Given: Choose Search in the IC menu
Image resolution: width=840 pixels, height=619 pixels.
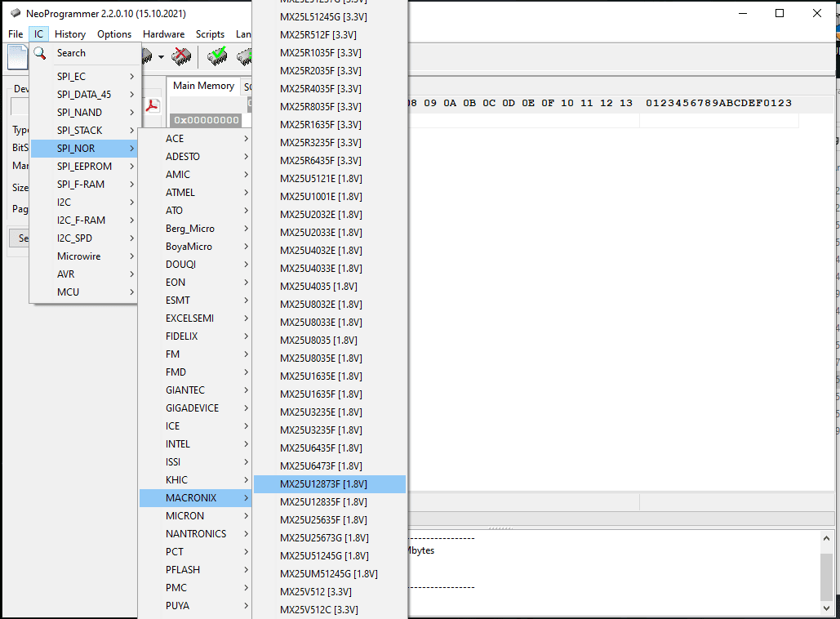Looking at the screenshot, I should pyautogui.click(x=84, y=53).
